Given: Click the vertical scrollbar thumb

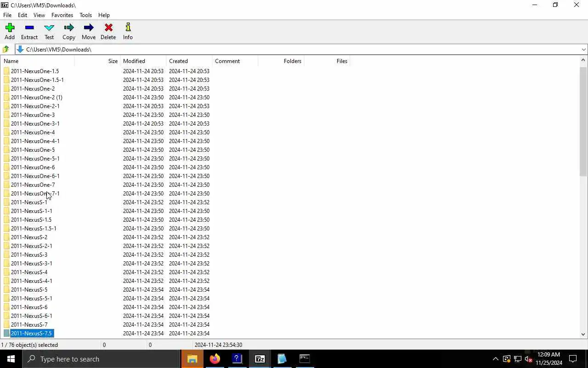Looking at the screenshot, I should [x=583, y=121].
